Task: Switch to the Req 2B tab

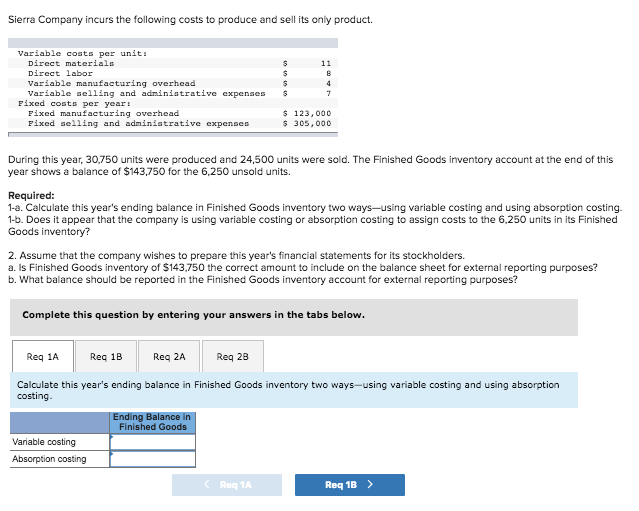Action: point(233,357)
